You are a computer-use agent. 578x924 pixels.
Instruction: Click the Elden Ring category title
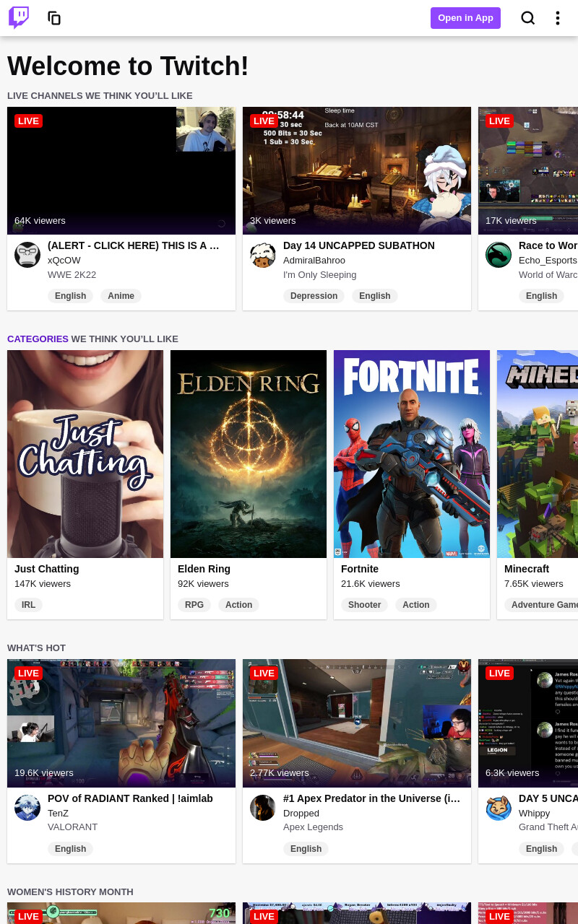(204, 569)
